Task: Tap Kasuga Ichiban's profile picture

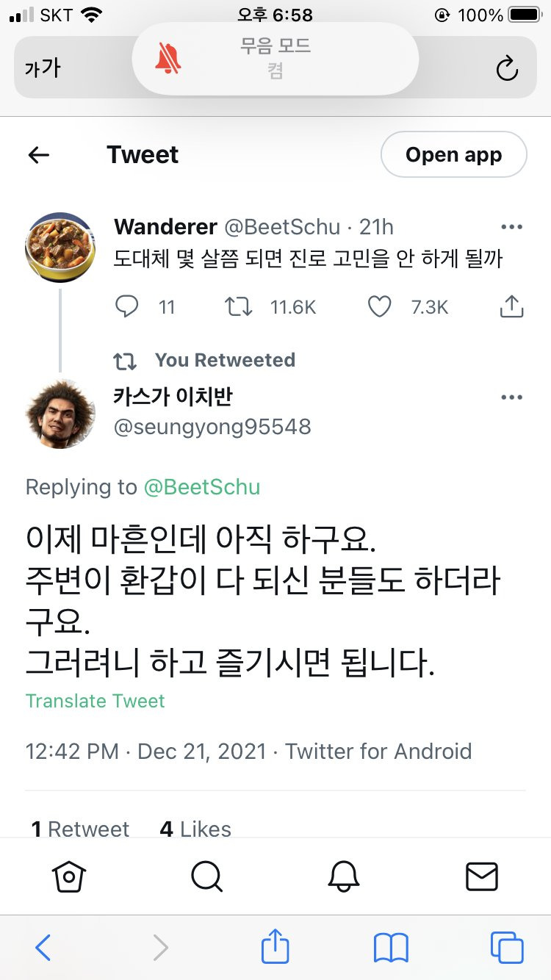Action: (60, 413)
